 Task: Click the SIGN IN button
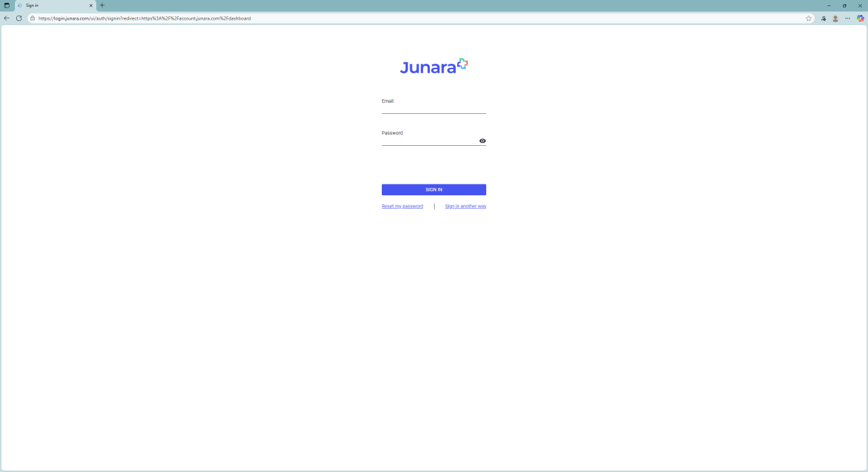434,190
